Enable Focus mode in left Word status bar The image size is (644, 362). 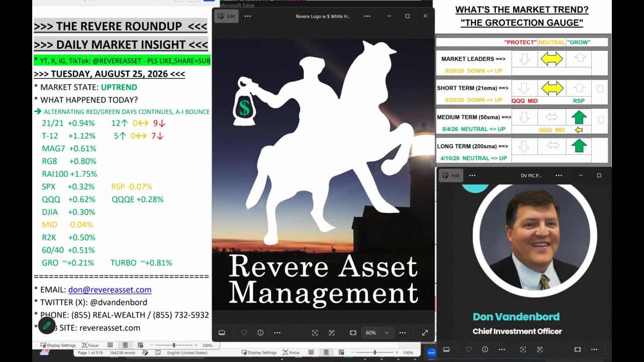90,345
